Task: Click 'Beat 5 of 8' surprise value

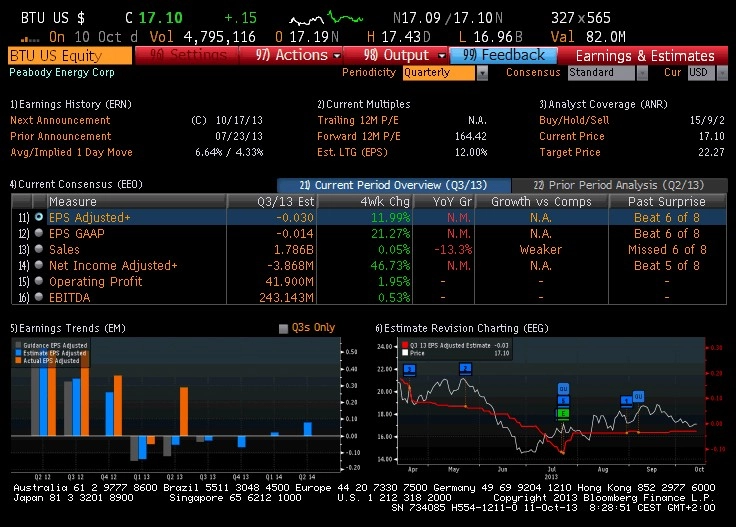Action: pos(667,265)
